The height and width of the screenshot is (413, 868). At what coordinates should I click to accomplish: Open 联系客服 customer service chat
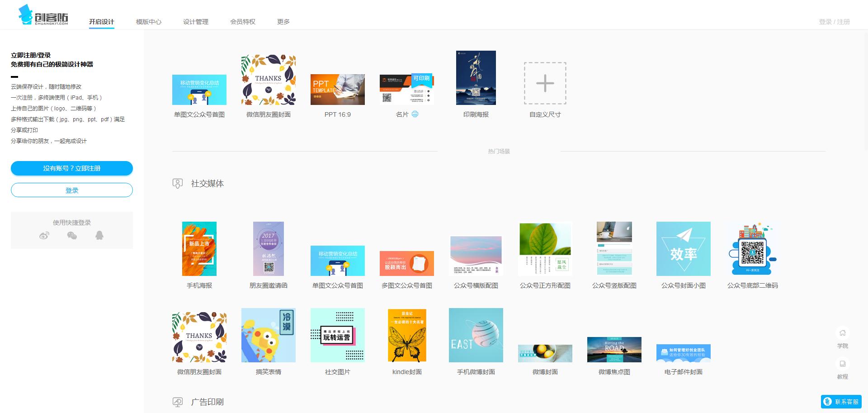click(x=842, y=401)
